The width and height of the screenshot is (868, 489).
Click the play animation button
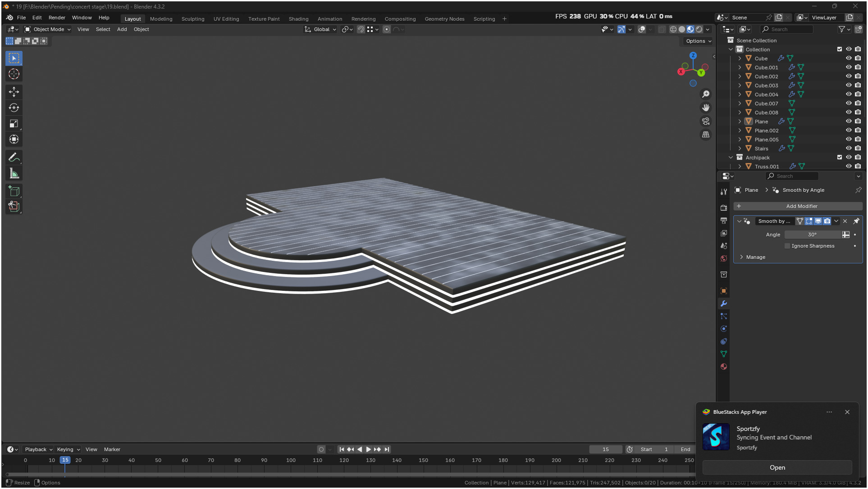368,449
